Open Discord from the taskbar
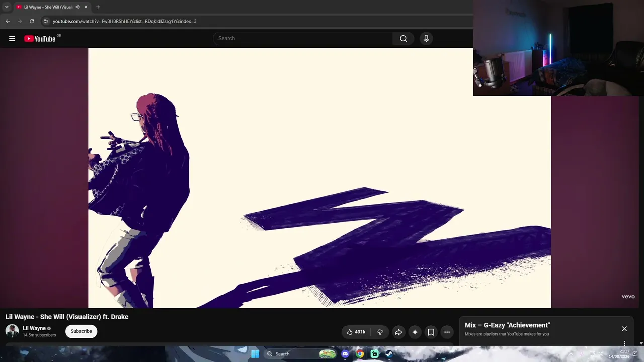This screenshot has width=644, height=362. (x=345, y=354)
